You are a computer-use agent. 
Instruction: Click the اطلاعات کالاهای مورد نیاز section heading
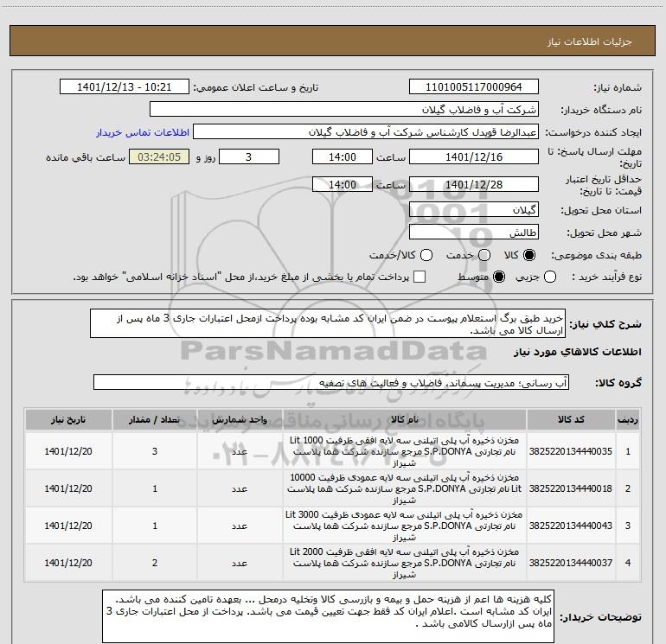coord(578,352)
